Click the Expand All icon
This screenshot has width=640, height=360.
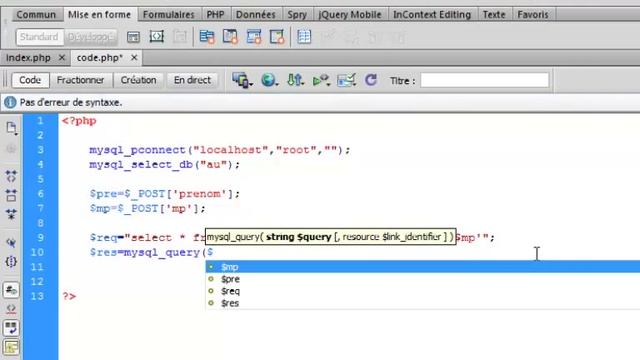coord(11,214)
